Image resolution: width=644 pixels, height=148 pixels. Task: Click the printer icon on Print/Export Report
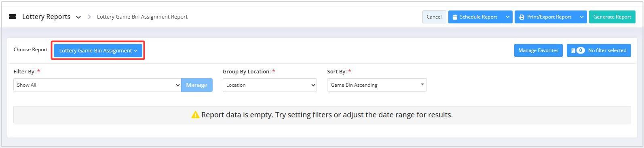[522, 17]
